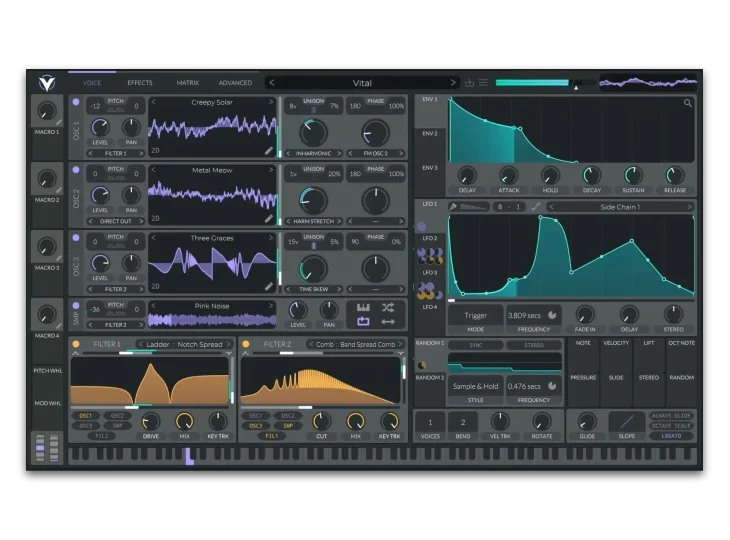Open the MATRIX tab

(x=187, y=83)
